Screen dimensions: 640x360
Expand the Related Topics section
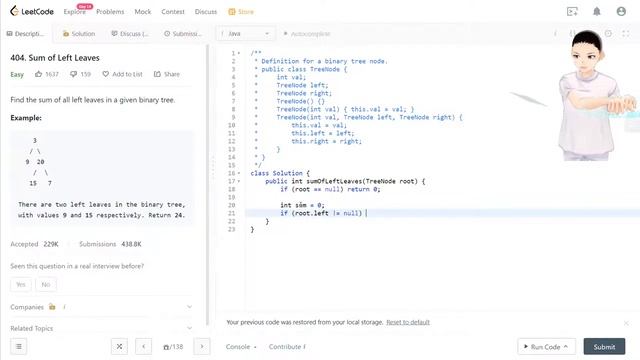tap(189, 328)
